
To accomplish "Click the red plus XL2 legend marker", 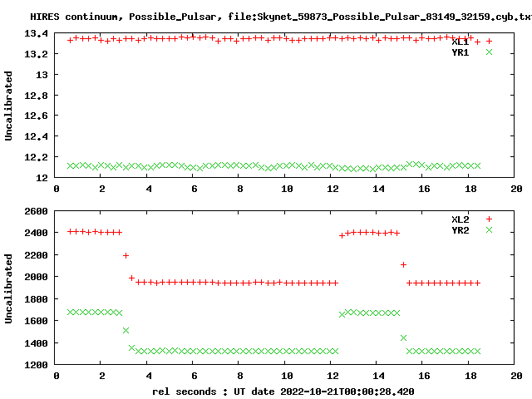I will 489,219.
